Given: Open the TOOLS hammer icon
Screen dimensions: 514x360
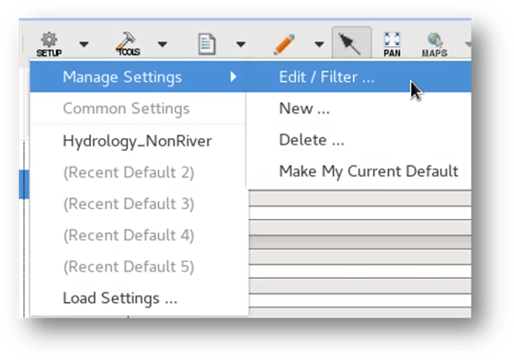Looking at the screenshot, I should [x=128, y=44].
